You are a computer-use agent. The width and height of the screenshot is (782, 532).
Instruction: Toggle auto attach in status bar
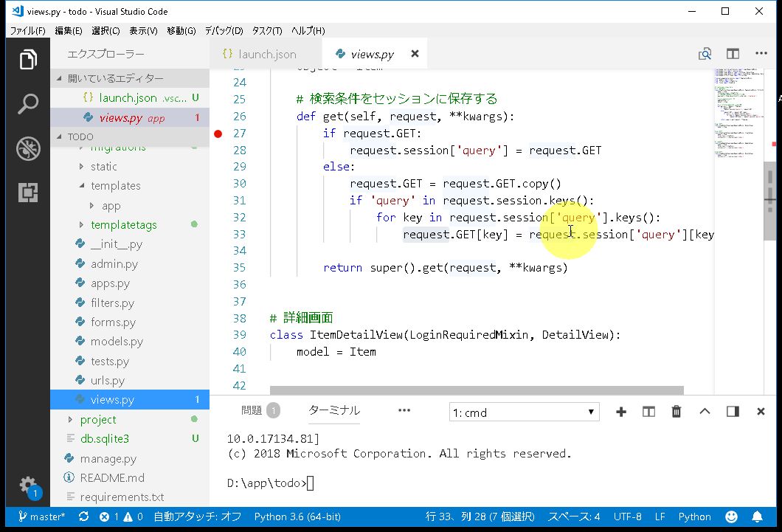[197, 517]
